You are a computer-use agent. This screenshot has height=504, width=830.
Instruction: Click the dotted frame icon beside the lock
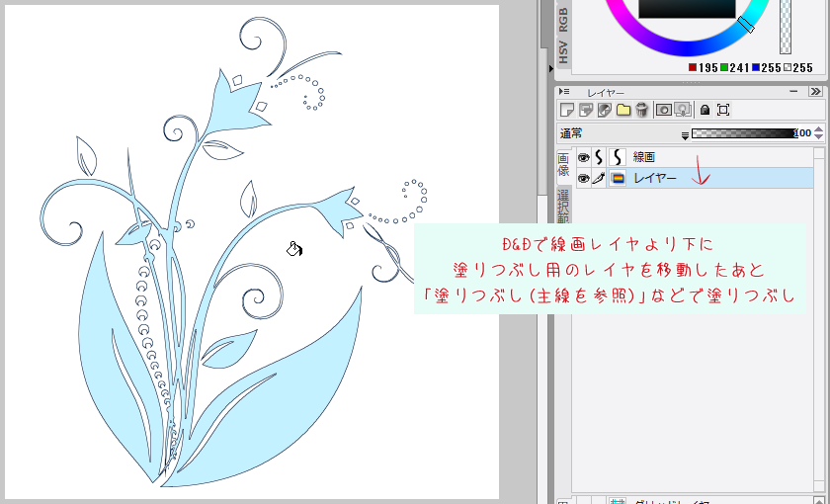723,110
